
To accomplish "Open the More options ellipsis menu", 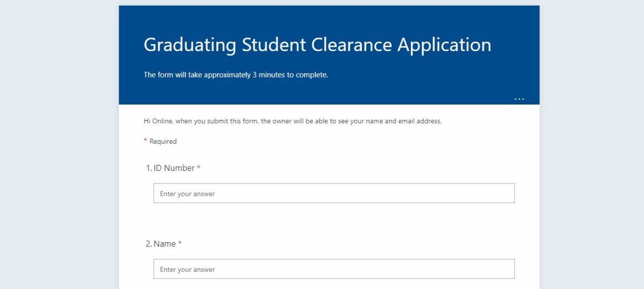I will [x=519, y=99].
